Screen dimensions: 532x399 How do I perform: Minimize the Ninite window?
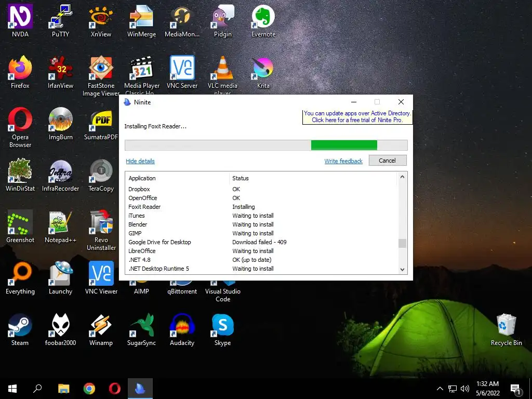pos(353,102)
